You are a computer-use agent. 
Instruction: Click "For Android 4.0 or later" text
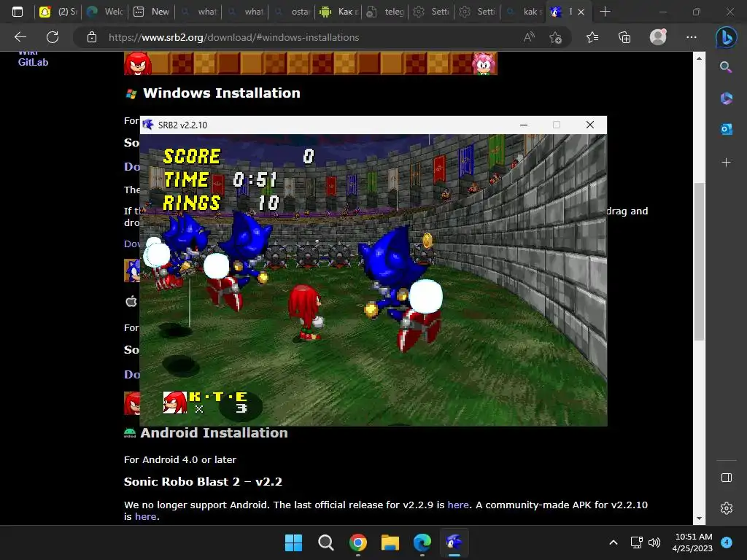(180, 459)
